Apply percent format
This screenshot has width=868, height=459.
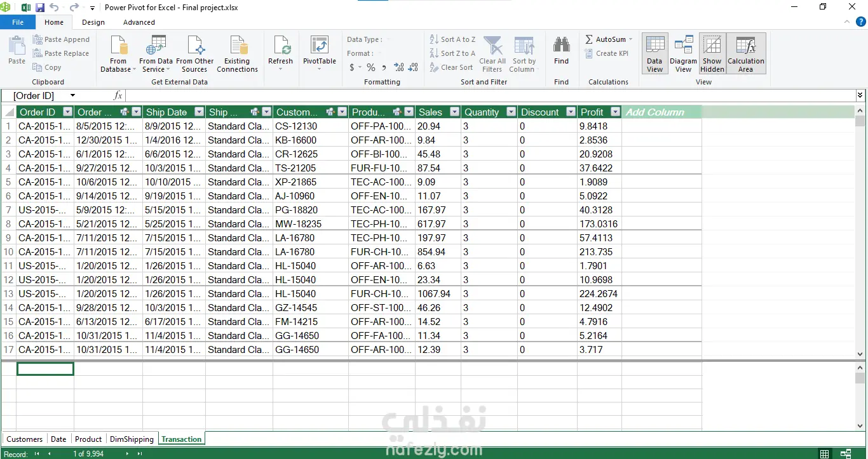coord(370,67)
